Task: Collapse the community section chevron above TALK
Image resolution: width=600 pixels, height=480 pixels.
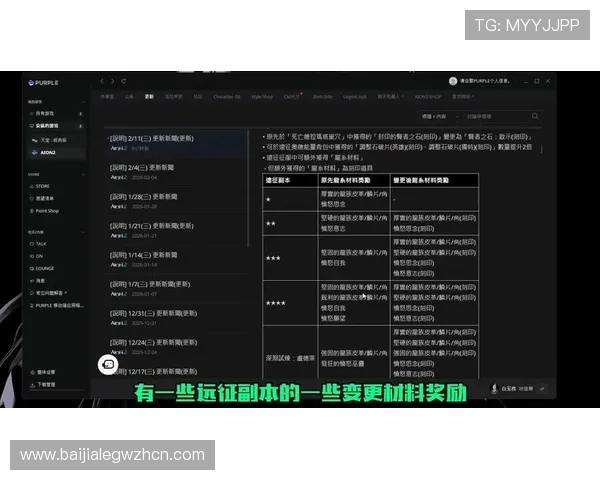Action: [x=83, y=232]
